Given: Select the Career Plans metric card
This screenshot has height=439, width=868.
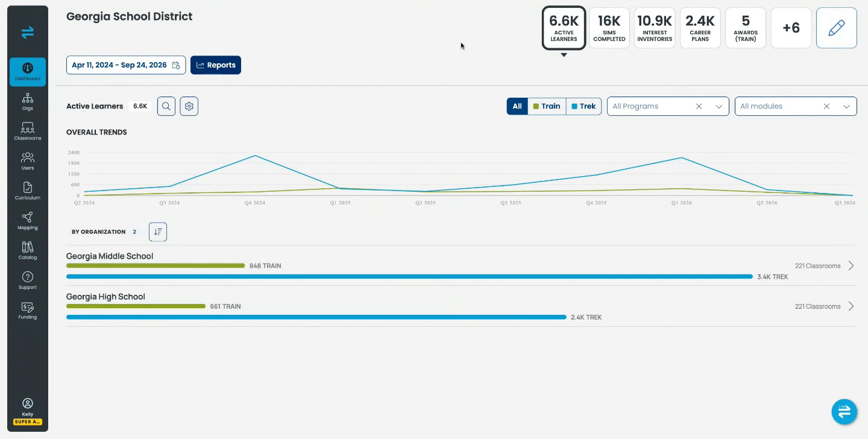Looking at the screenshot, I should (x=700, y=28).
